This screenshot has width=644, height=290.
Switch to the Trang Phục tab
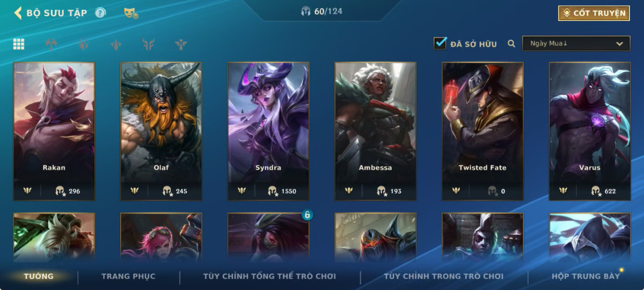[129, 276]
